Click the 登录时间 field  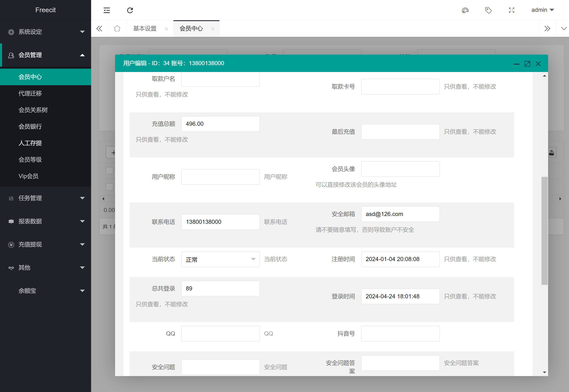[400, 296]
